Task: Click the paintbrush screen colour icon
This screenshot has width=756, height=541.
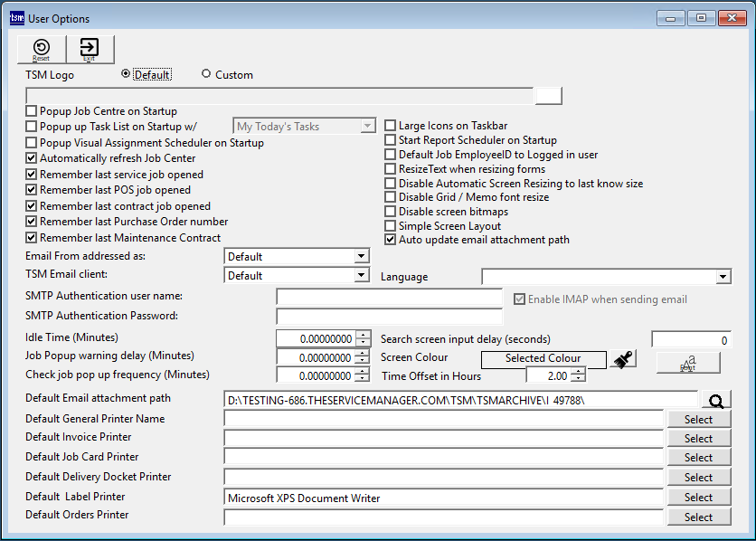Action: [622, 359]
